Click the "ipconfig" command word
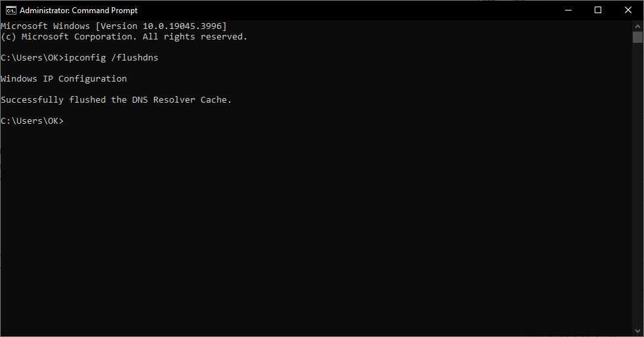Viewport: 644px width, 337px height. coord(85,58)
